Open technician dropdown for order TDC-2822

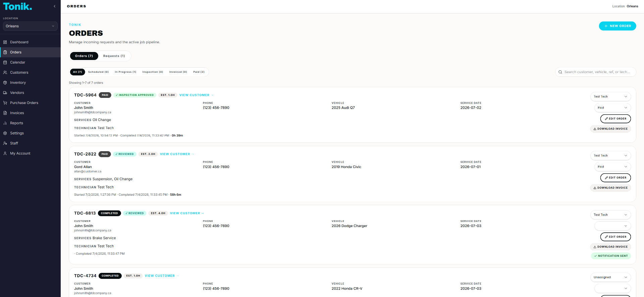(x=610, y=156)
